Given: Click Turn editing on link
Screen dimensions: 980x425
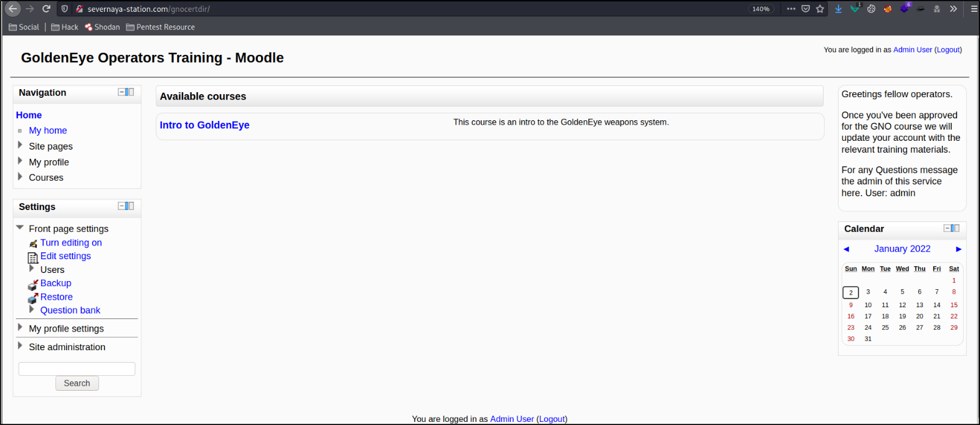Looking at the screenshot, I should pos(71,242).
